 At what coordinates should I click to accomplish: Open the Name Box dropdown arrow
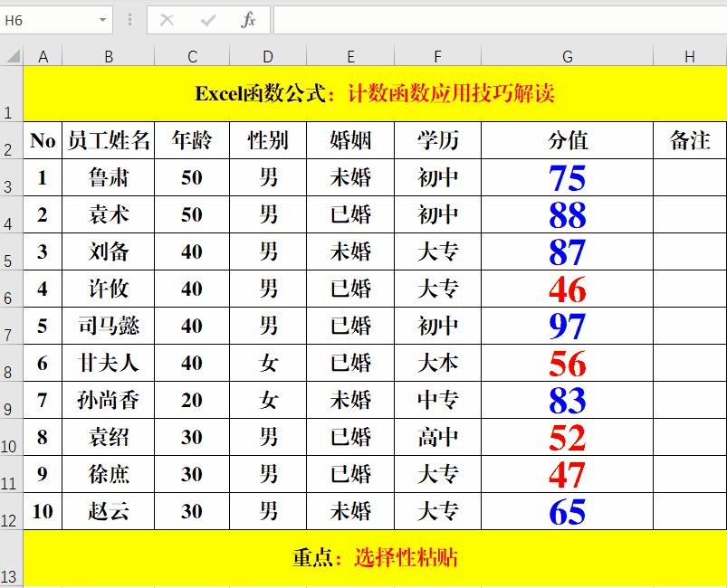click(101, 19)
